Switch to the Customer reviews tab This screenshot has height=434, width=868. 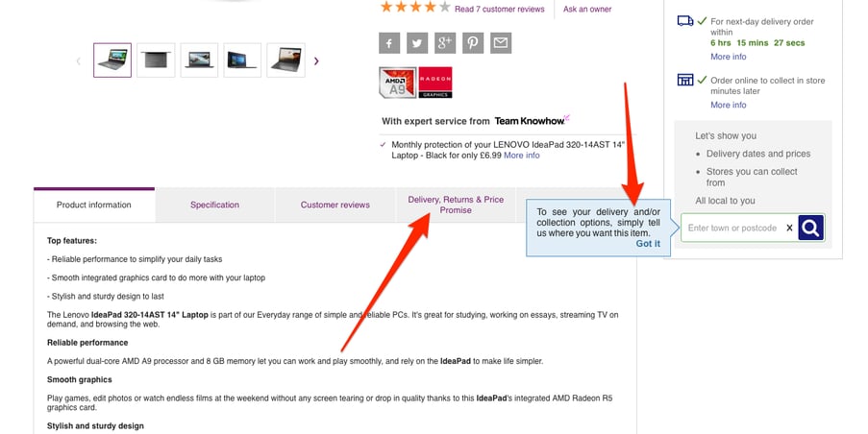(335, 205)
